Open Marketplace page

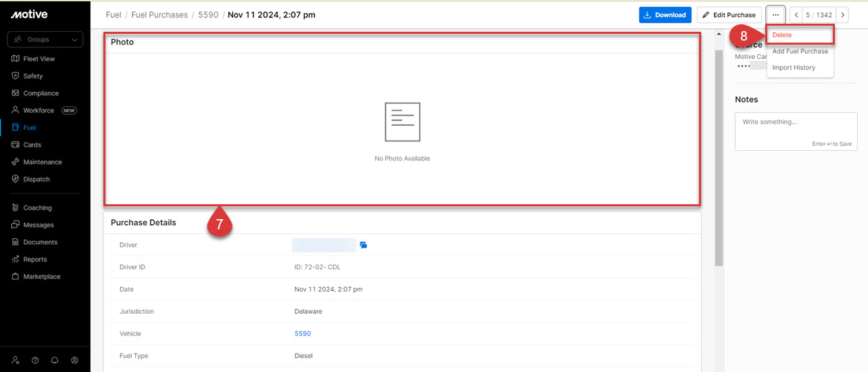[42, 277]
